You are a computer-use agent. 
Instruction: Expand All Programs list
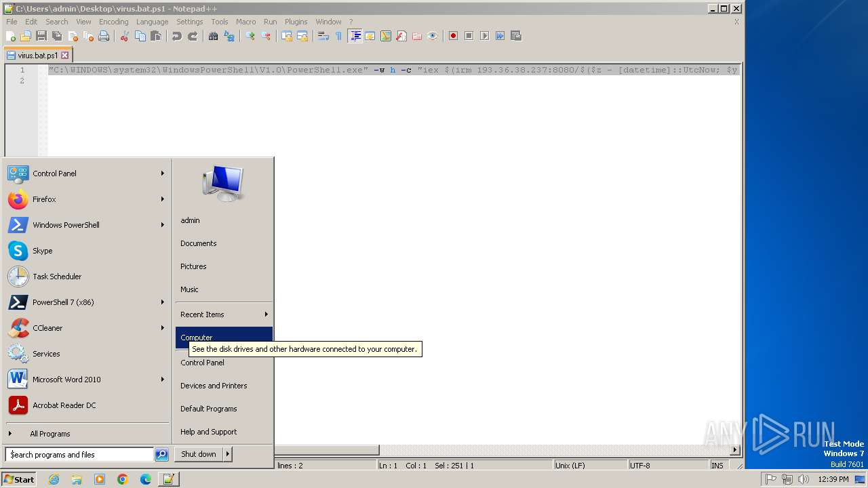[87, 434]
